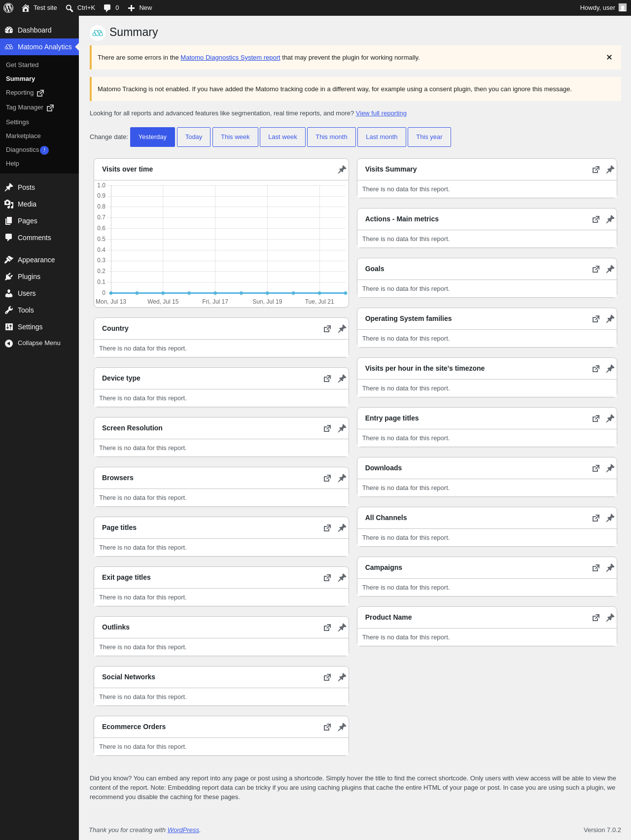Open Media library in sidebar
The width and height of the screenshot is (631, 840).
pos(39,204)
